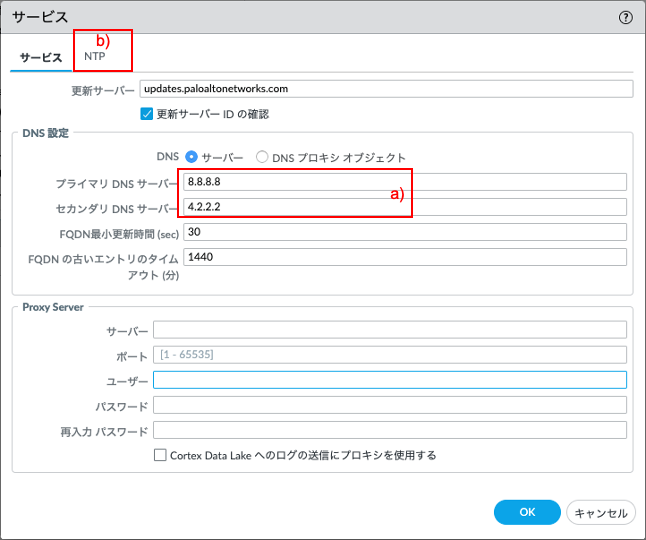Image resolution: width=646 pixels, height=540 pixels.
Task: Click the 更新サーバー label
Action: [x=103, y=91]
